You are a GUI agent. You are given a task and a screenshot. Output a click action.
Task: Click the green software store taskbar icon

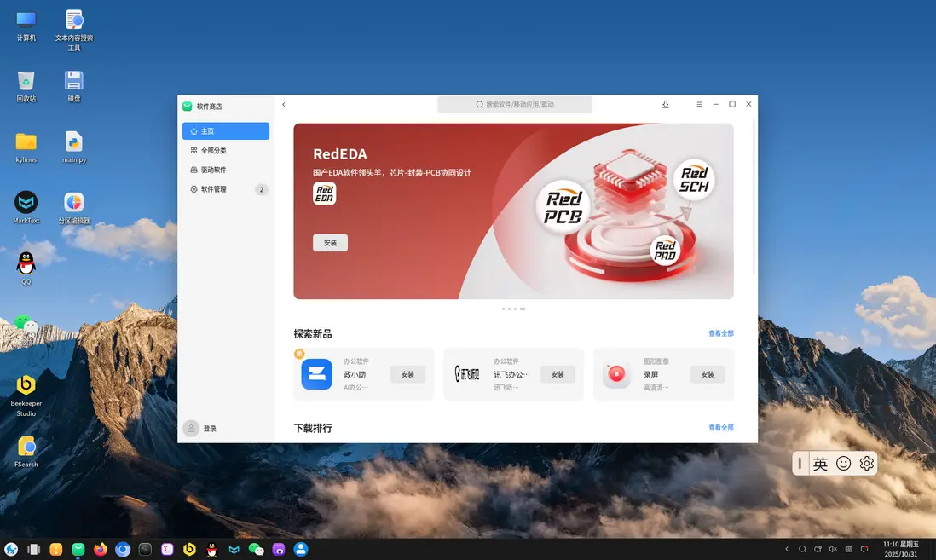(78, 549)
